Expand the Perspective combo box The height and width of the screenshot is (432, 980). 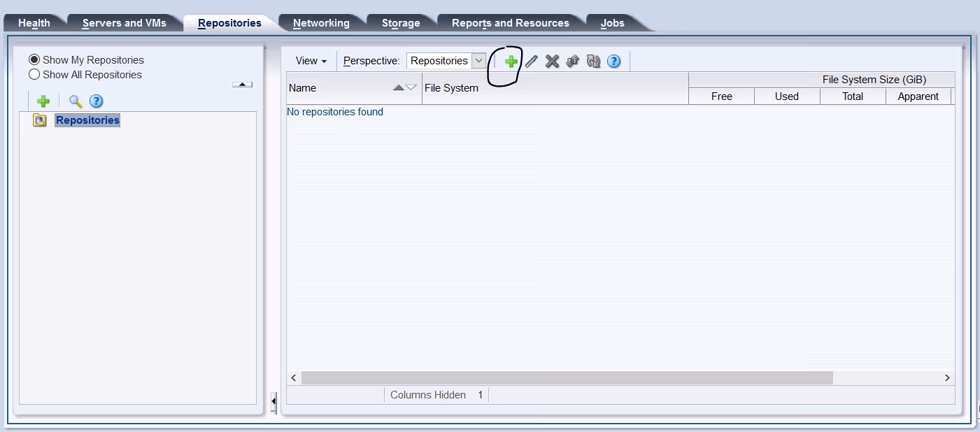[479, 61]
